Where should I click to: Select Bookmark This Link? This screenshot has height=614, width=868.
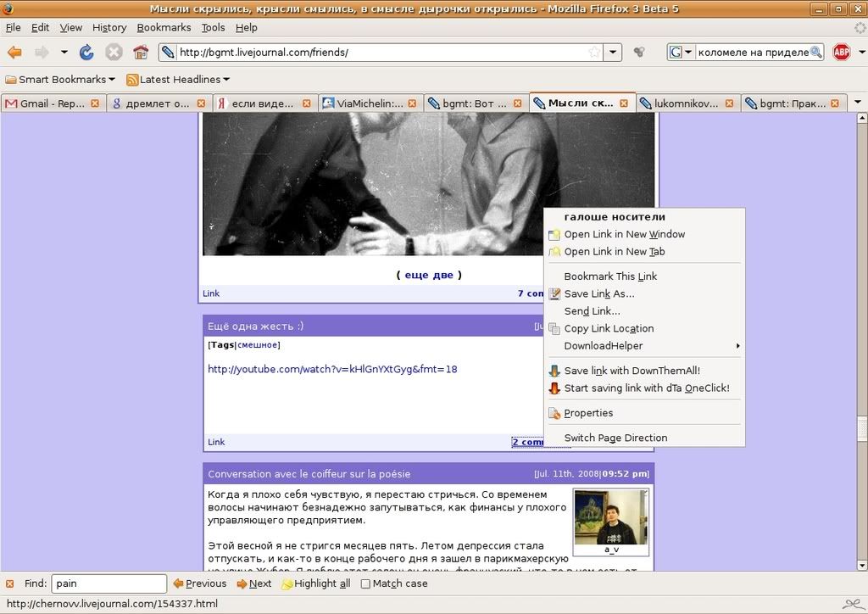tap(644, 276)
